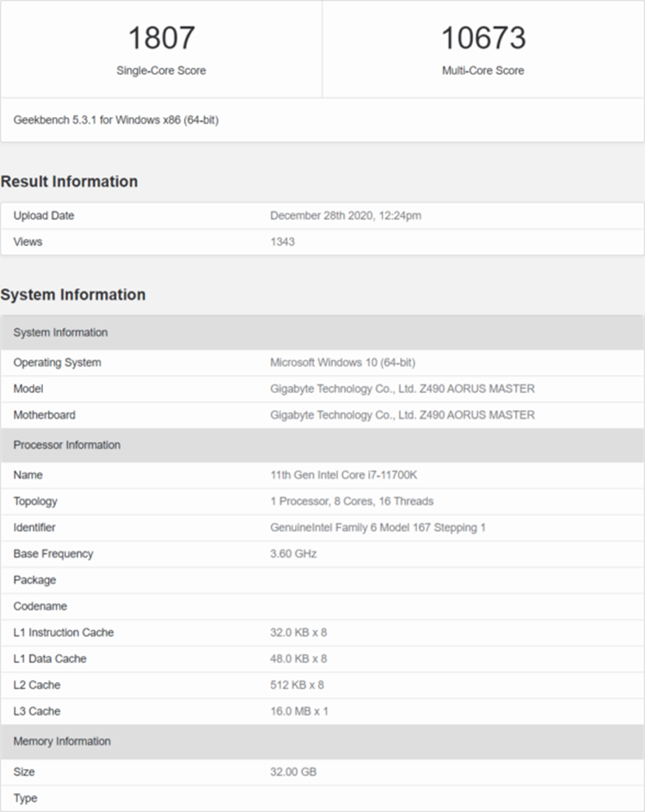645x812 pixels.
Task: Click the 'L1 Instruction Cache' label
Action: click(x=64, y=633)
